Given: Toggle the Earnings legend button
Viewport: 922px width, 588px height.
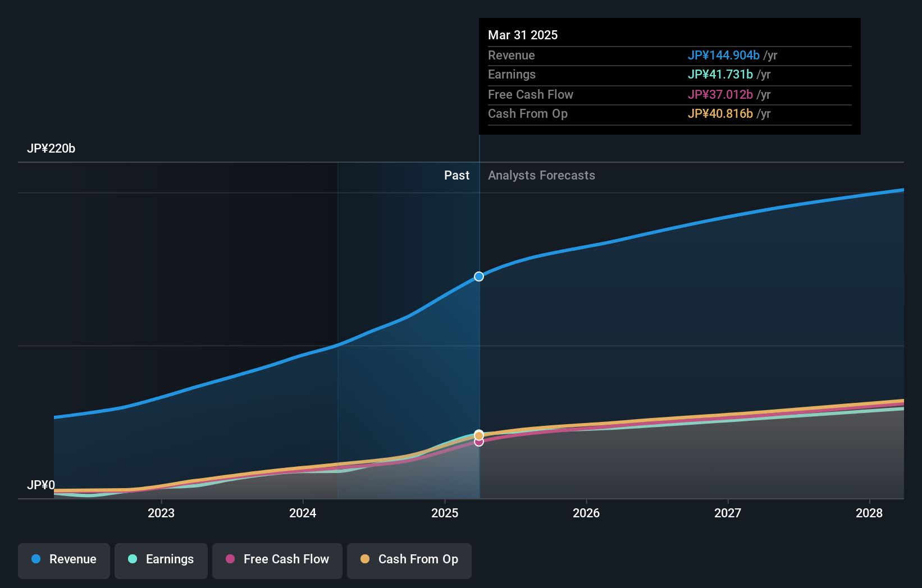Looking at the screenshot, I should click(x=161, y=561).
